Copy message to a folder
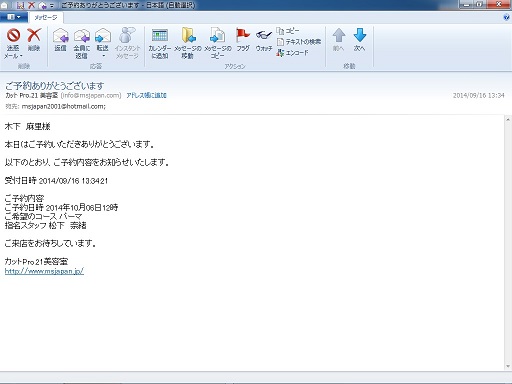The width and height of the screenshot is (512, 384). [217, 44]
